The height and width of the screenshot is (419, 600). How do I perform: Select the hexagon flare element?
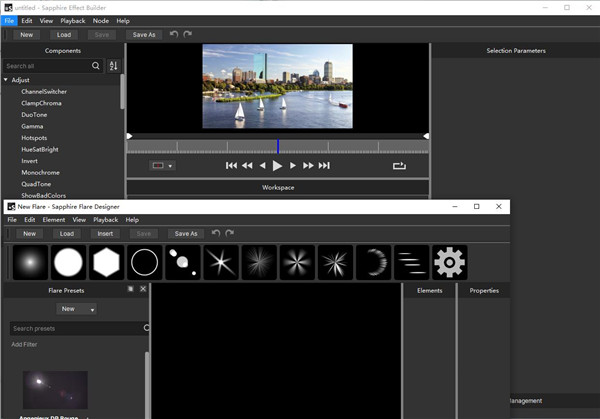(x=106, y=263)
